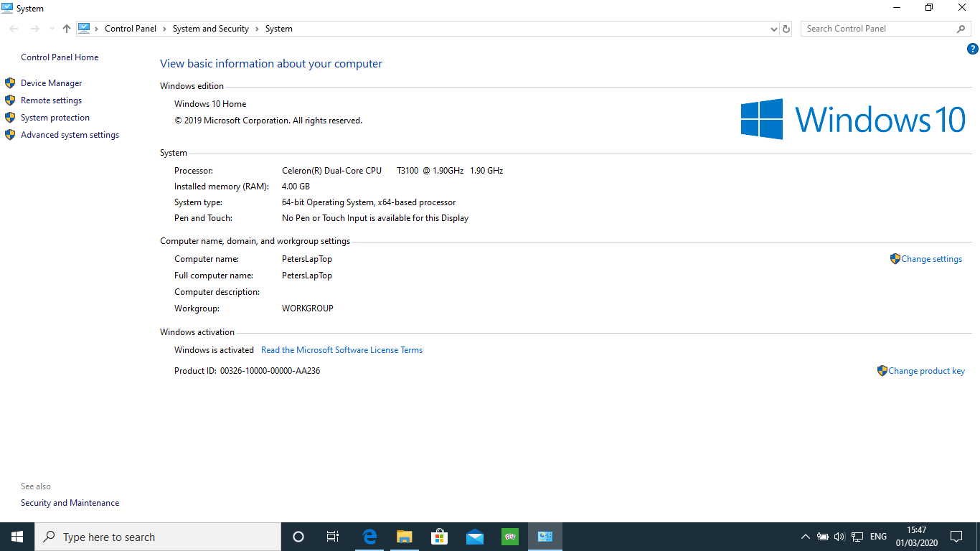The image size is (980, 551).
Task: Go up one level with up arrow
Action: (67, 29)
